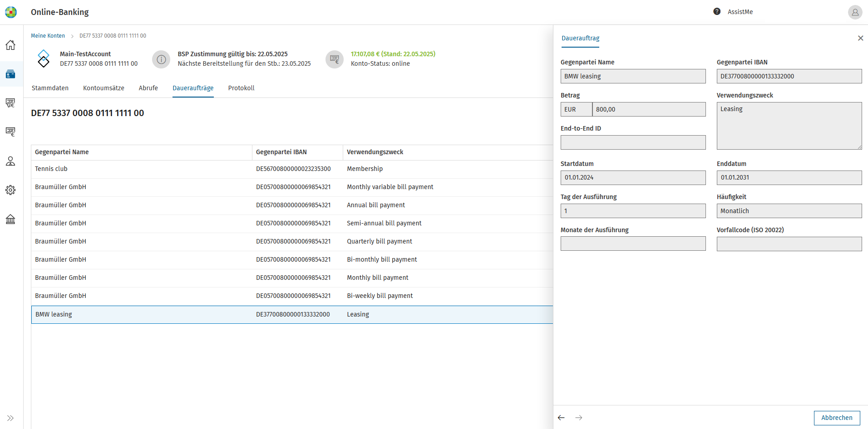Click the Startdatum 01.01.2024 field
This screenshot has width=868, height=429.
pos(633,178)
